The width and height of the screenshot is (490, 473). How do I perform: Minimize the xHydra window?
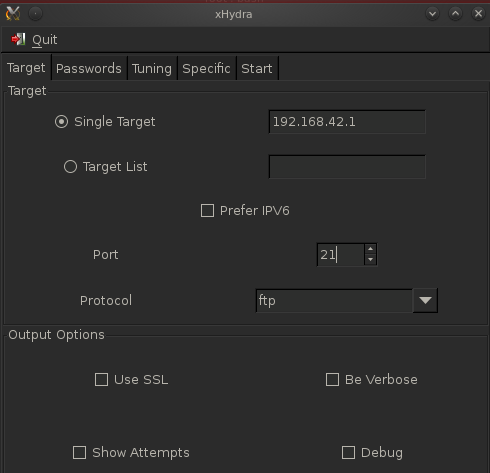tap(433, 14)
